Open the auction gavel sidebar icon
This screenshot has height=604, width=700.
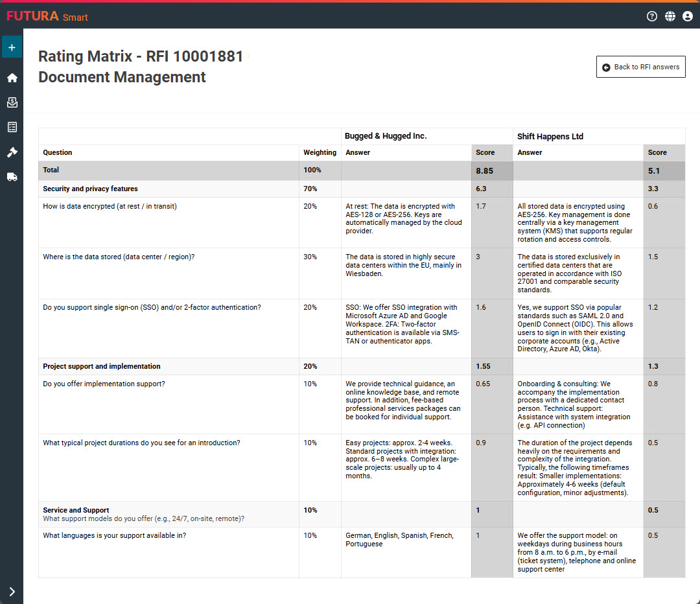12,152
